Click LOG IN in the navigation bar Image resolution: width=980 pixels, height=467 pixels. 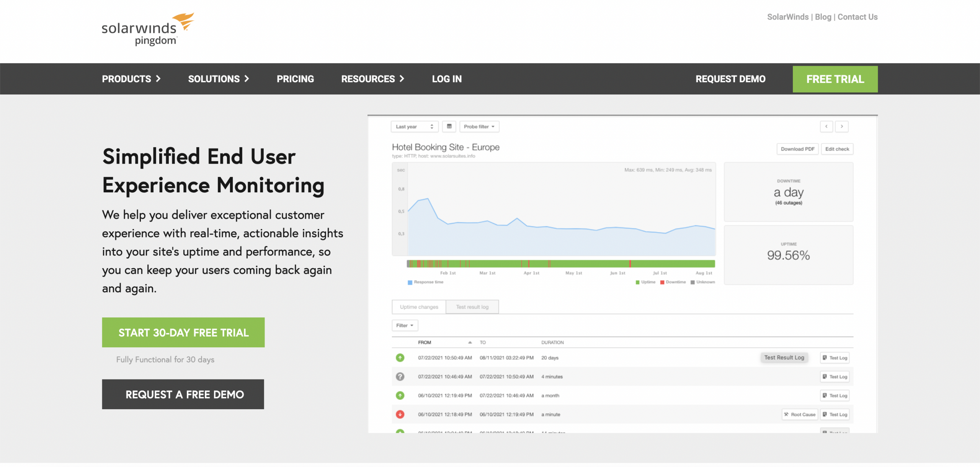pyautogui.click(x=447, y=79)
